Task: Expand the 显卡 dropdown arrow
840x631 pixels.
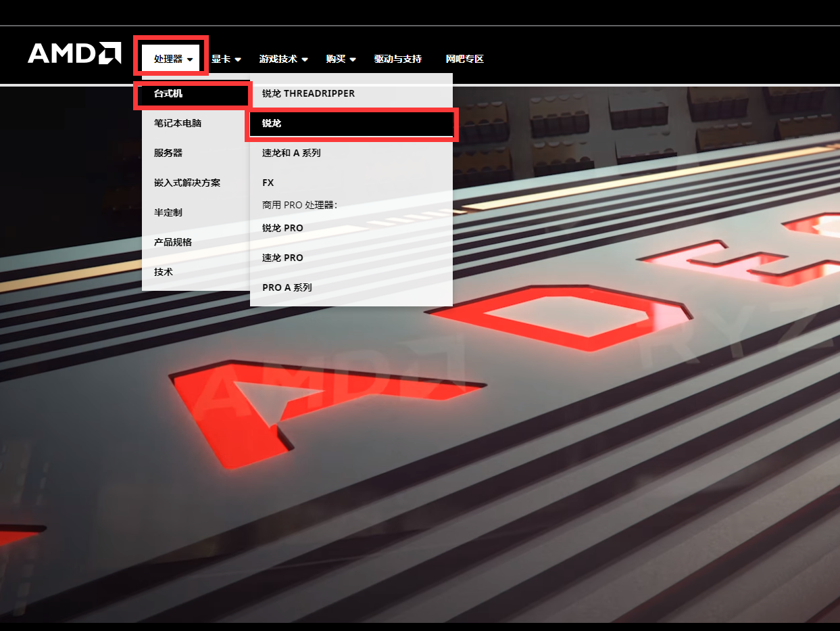Action: (x=238, y=60)
